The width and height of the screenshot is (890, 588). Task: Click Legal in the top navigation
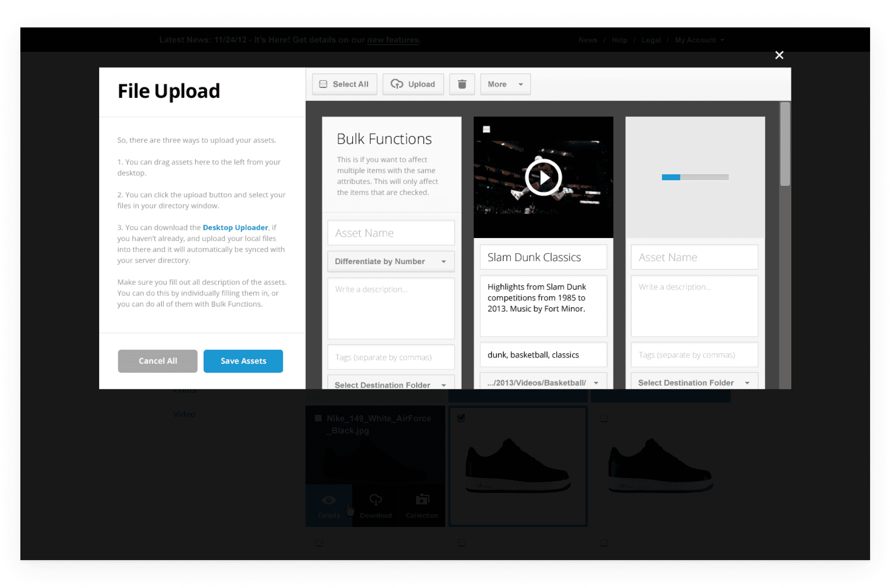tap(651, 40)
